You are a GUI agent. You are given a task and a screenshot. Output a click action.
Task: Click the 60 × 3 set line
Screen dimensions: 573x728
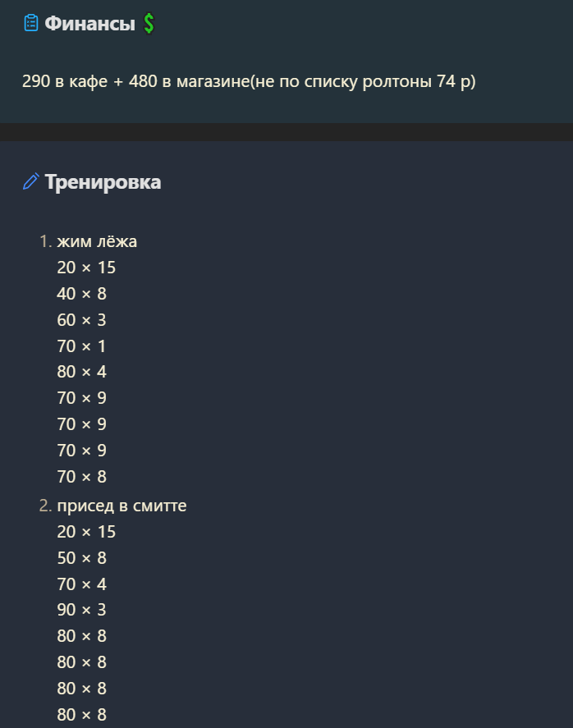[x=82, y=320]
